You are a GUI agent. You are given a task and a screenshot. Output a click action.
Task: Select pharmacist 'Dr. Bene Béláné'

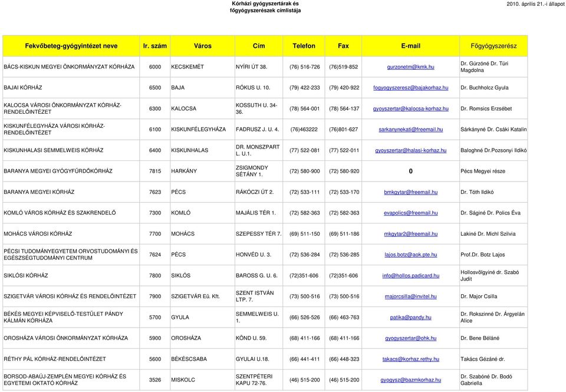point(480,338)
